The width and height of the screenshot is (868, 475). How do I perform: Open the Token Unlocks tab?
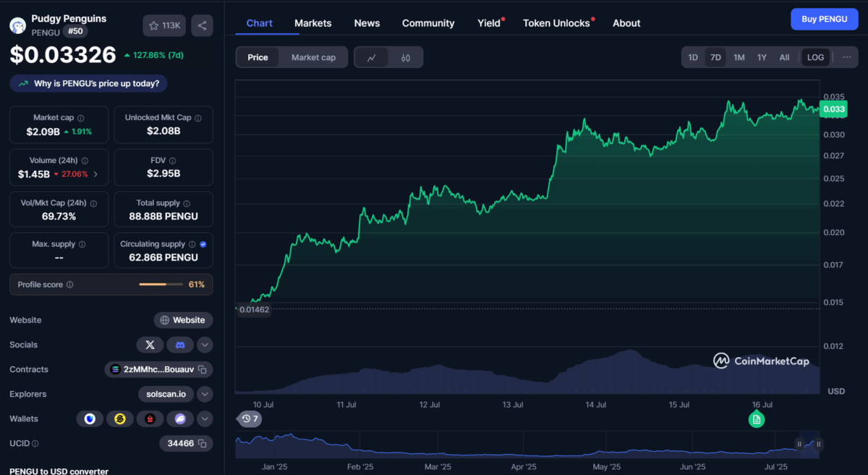557,23
